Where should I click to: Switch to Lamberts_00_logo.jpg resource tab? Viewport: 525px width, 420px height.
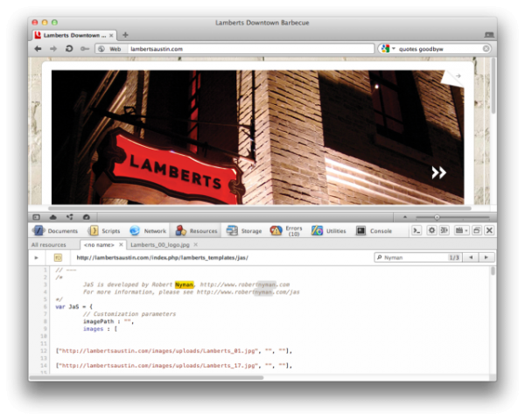pos(160,245)
